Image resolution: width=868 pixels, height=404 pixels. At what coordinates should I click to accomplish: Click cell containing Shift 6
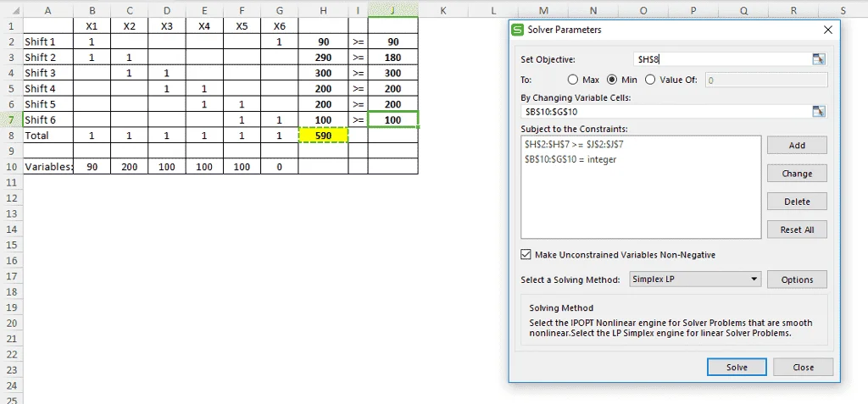coord(48,119)
